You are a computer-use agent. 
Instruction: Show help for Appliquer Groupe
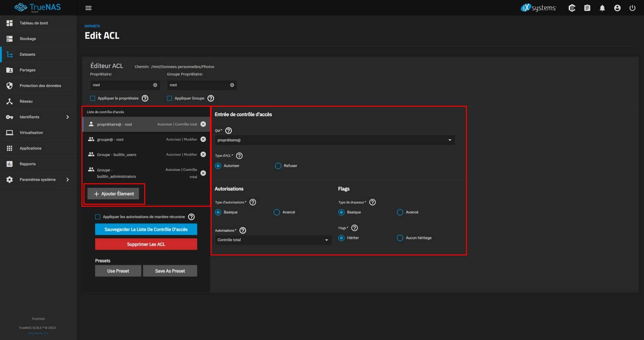click(x=211, y=98)
